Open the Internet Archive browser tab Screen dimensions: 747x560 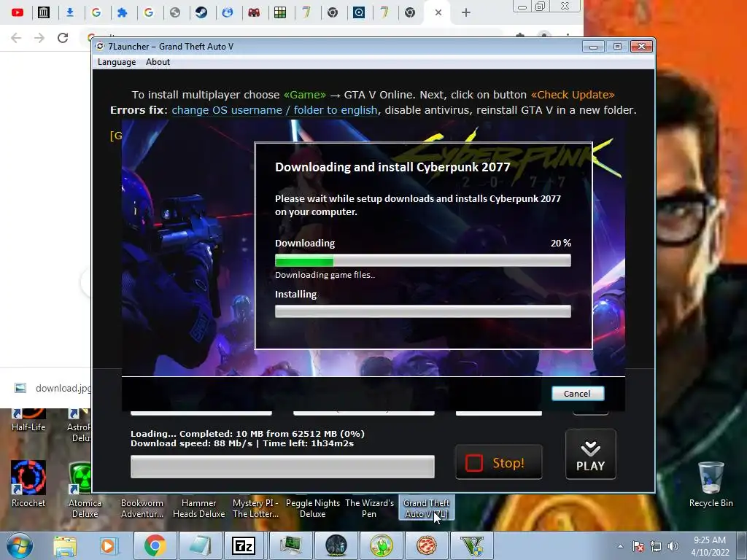click(x=43, y=12)
